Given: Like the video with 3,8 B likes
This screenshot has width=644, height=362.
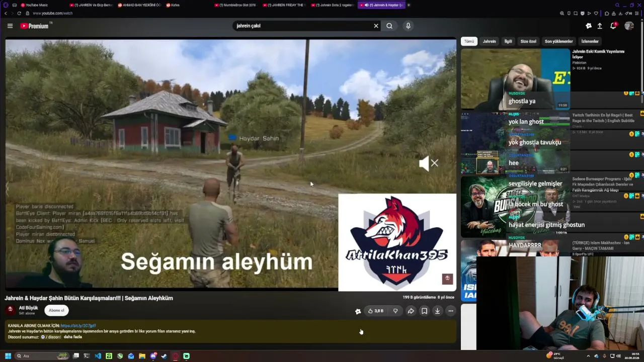Looking at the screenshot, I should 376,311.
